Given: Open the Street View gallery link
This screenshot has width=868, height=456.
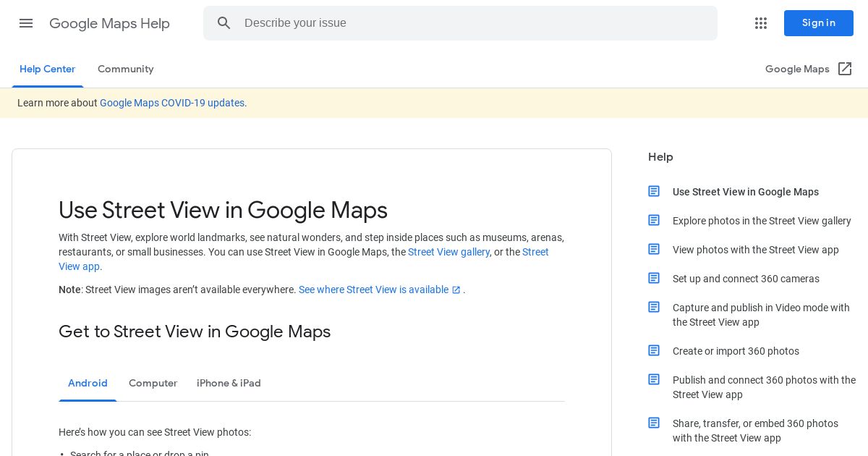Looking at the screenshot, I should (448, 252).
